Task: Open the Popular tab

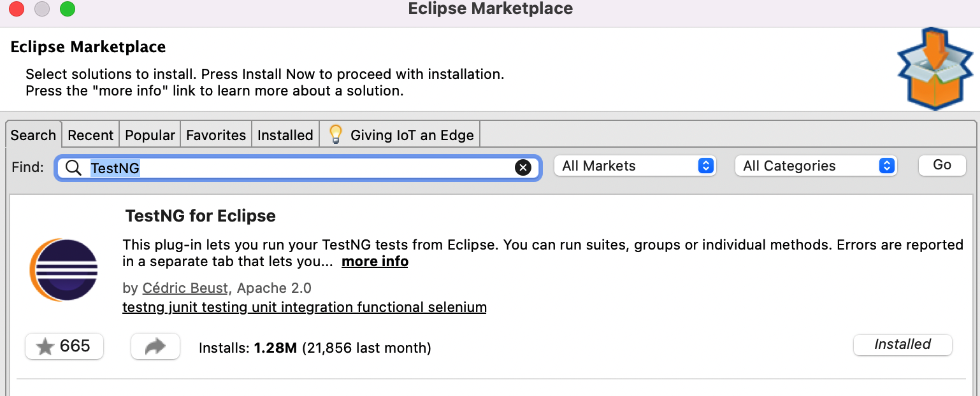Action: pyautogui.click(x=150, y=135)
